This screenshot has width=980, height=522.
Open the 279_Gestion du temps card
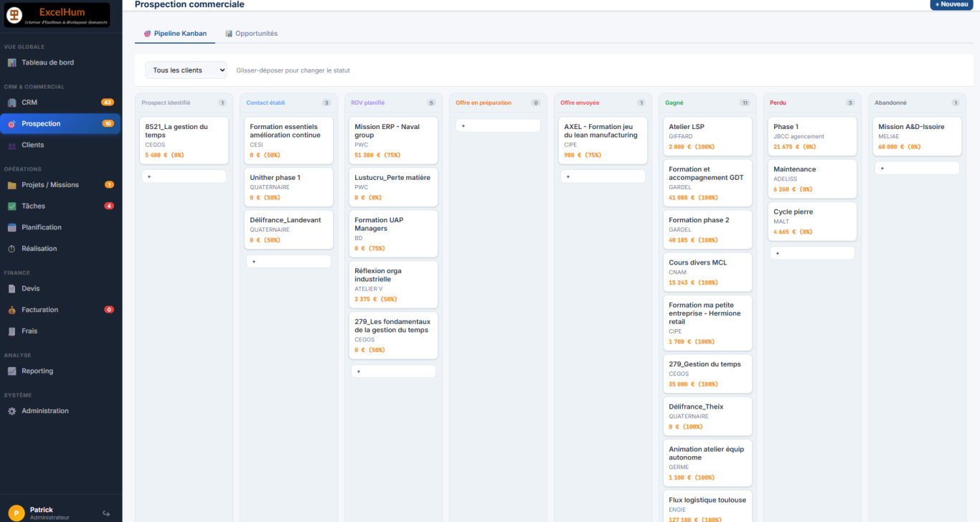(707, 374)
